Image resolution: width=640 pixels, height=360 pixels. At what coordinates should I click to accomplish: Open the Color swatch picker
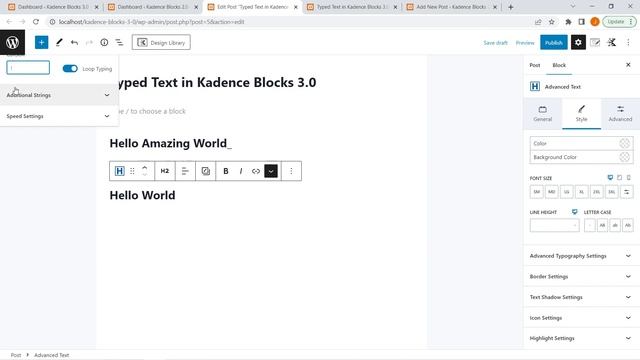[624, 143]
